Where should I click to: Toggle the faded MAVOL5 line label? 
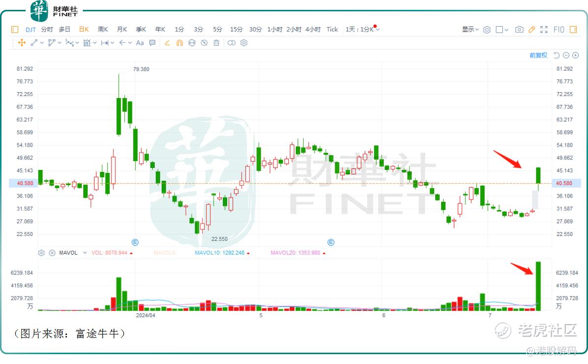pos(165,253)
